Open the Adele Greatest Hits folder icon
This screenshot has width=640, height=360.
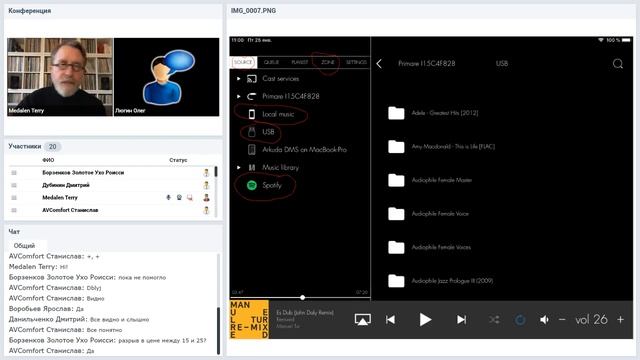tap(396, 113)
